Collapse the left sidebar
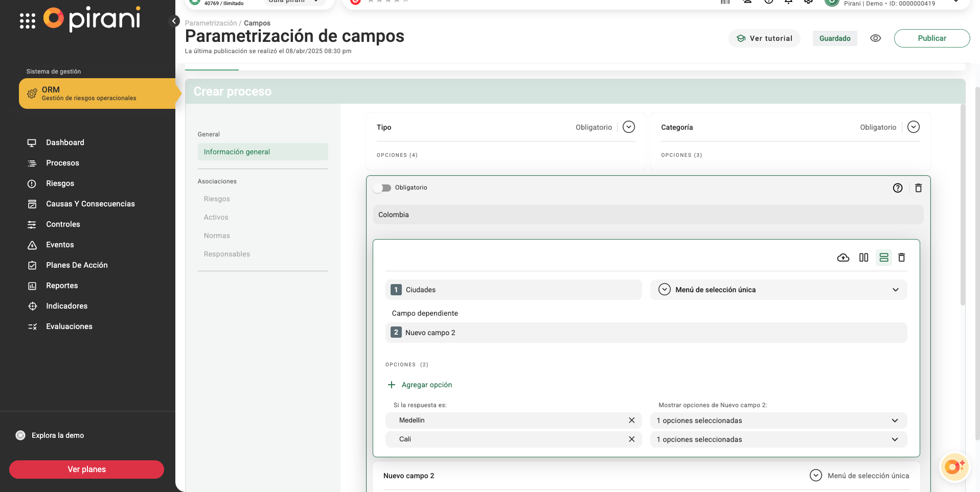 point(174,21)
